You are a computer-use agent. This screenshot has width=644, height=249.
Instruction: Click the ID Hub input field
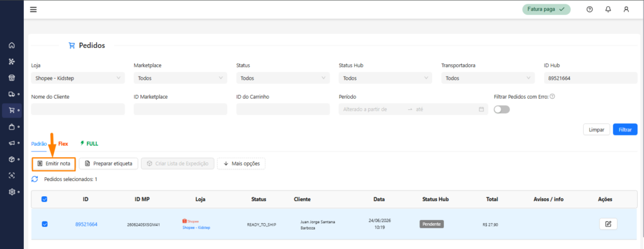pos(591,78)
